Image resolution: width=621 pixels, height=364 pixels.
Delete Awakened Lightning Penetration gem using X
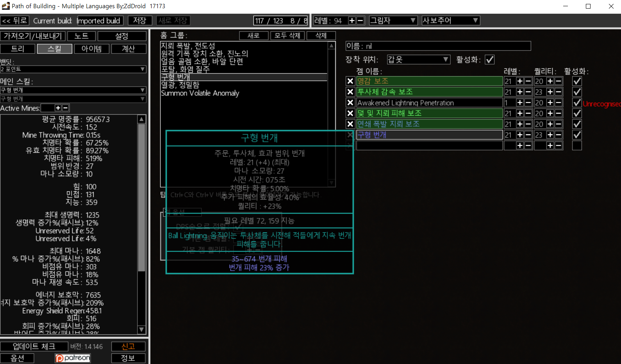coord(350,103)
